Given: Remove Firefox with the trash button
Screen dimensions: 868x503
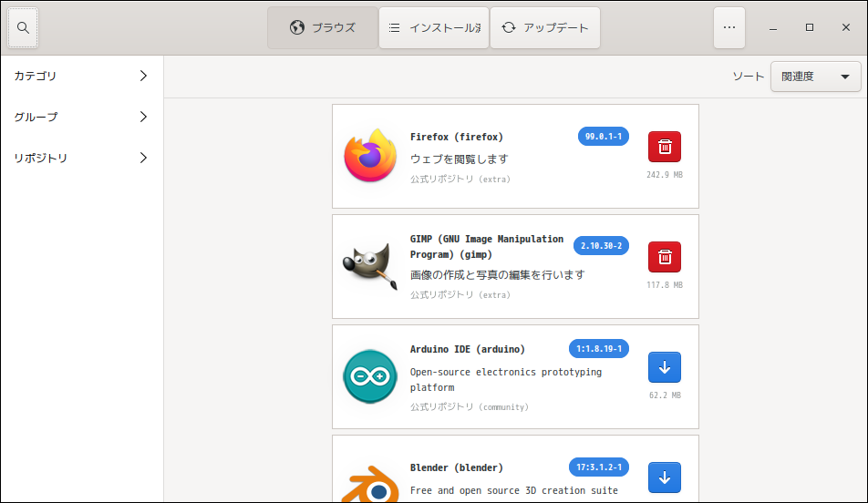Looking at the screenshot, I should 665,147.
